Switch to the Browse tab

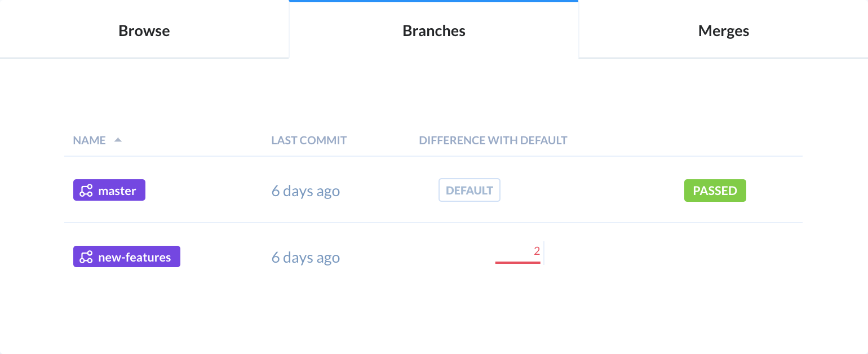pos(144,30)
